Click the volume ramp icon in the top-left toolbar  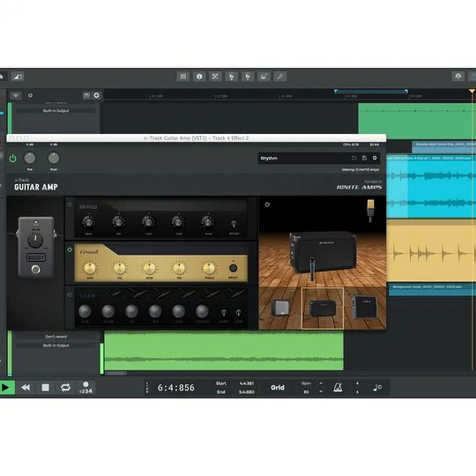[18, 77]
